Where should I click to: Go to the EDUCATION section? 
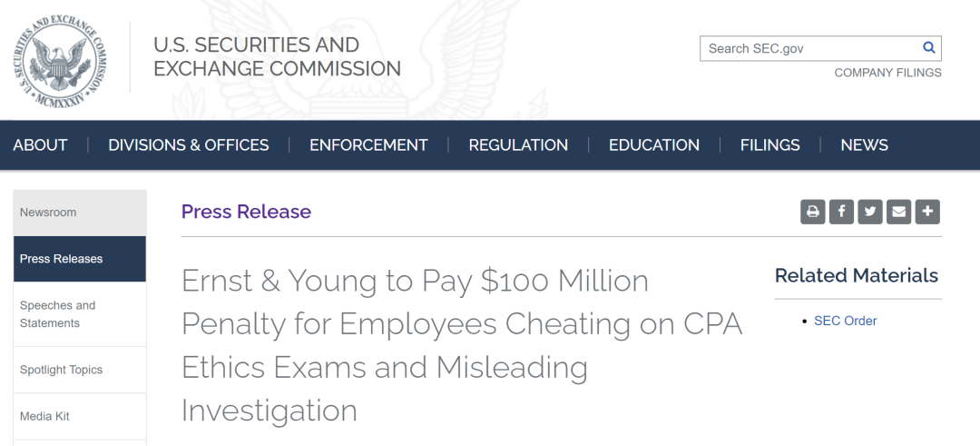point(653,145)
